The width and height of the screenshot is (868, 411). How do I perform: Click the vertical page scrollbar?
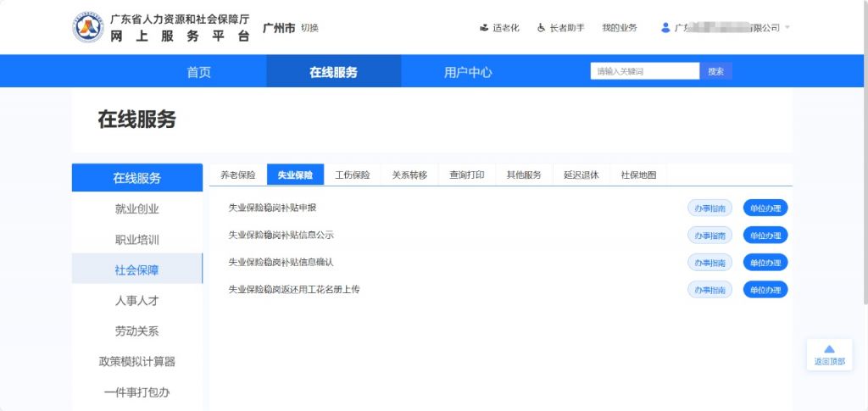click(863, 169)
